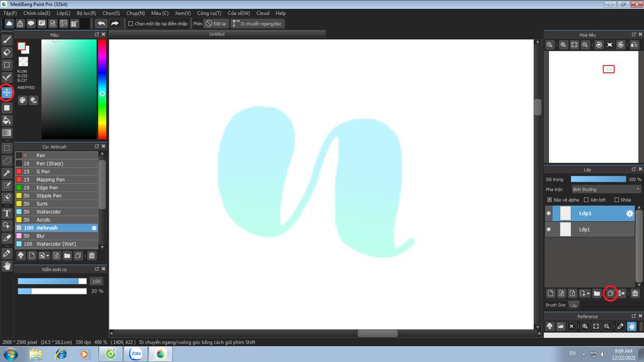Select the Eraser tool

click(x=6, y=52)
